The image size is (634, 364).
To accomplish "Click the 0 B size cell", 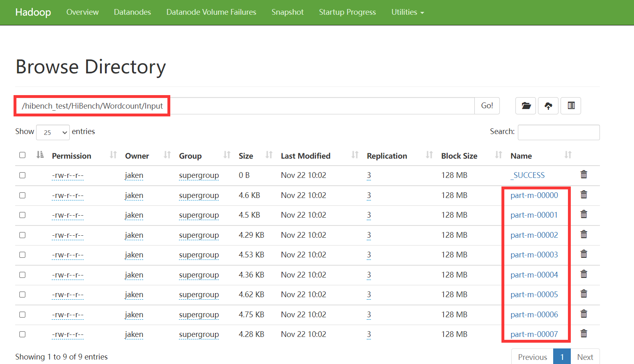I will 244,175.
